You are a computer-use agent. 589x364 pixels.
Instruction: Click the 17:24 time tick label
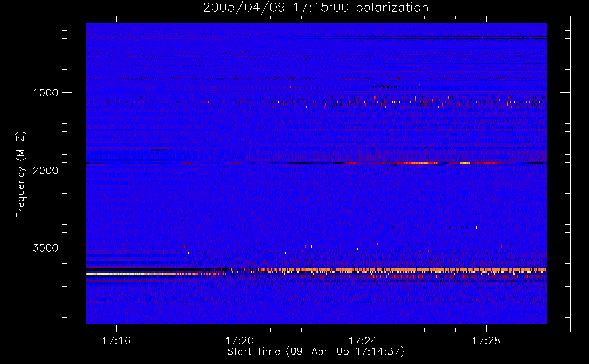coord(363,341)
